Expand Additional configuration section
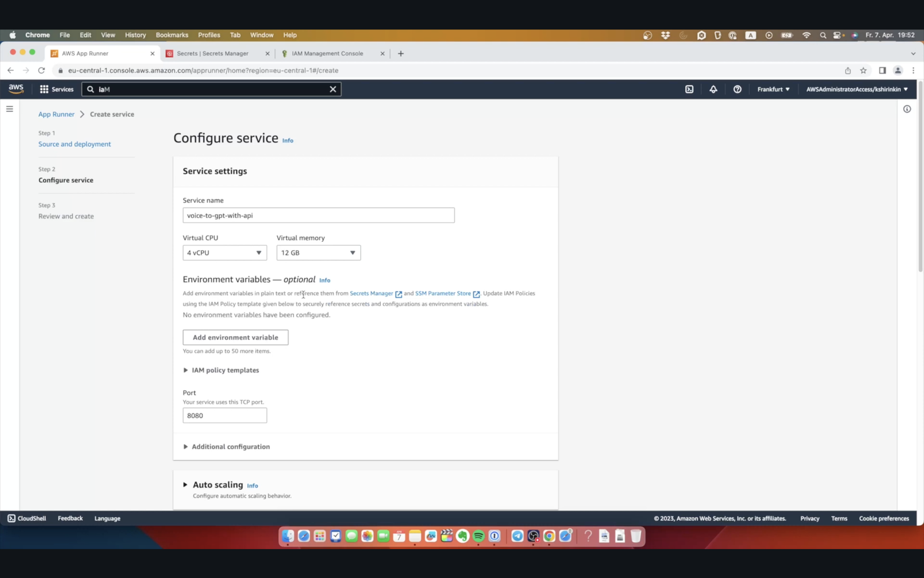Image resolution: width=924 pixels, height=578 pixels. coord(226,447)
